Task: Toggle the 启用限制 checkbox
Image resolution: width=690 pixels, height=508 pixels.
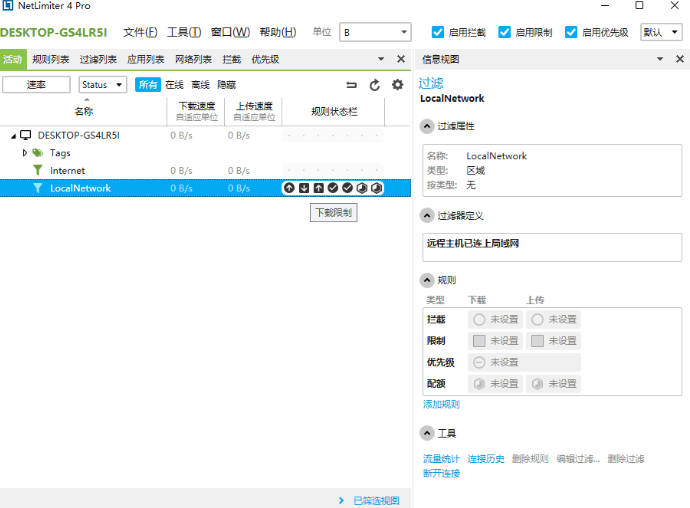Action: click(x=504, y=32)
